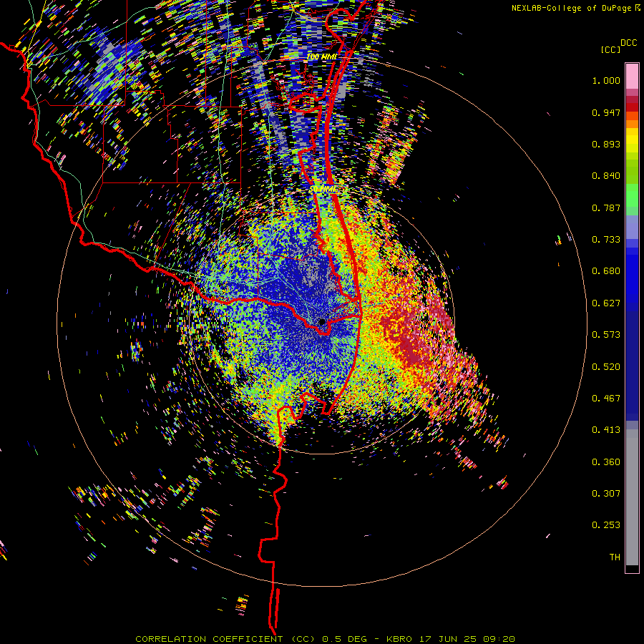This screenshot has height=644, width=644.
Task: Click the 50 NMI range ring label
Action: click(x=323, y=190)
